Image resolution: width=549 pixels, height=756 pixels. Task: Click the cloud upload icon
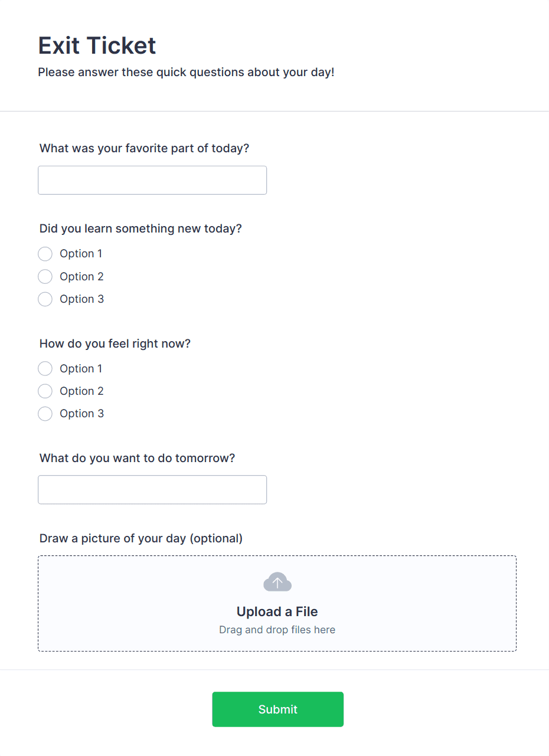pos(277,582)
